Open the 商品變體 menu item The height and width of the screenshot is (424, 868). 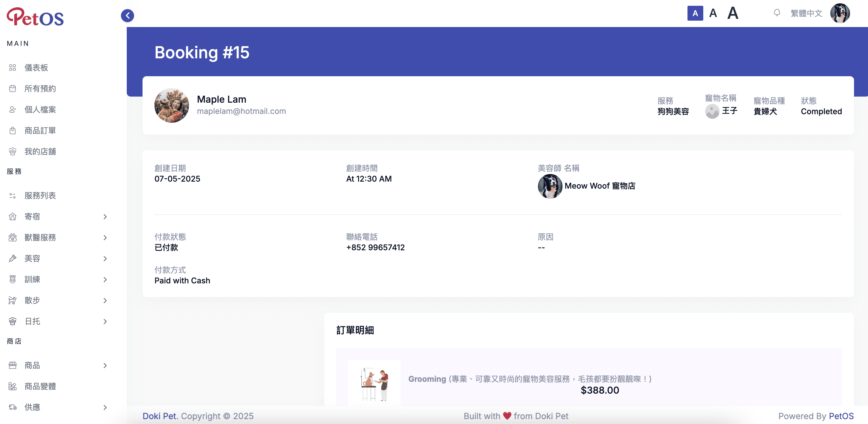[40, 386]
